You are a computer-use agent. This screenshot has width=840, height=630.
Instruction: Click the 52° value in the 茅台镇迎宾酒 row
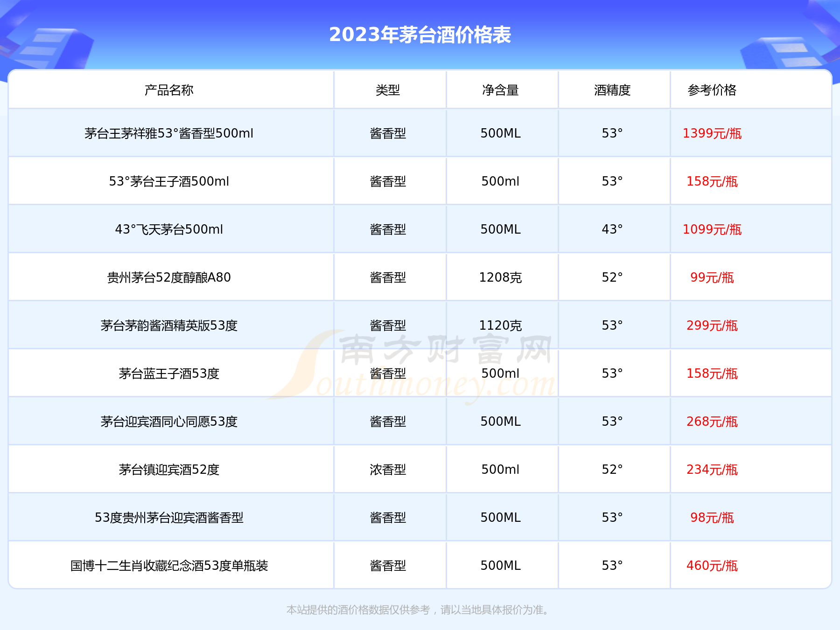click(612, 470)
